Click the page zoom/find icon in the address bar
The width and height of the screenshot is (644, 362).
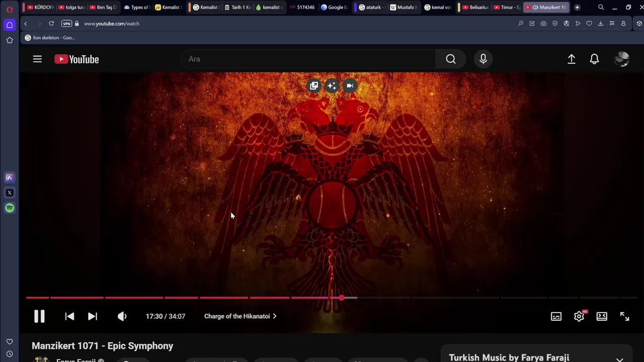(x=521, y=24)
